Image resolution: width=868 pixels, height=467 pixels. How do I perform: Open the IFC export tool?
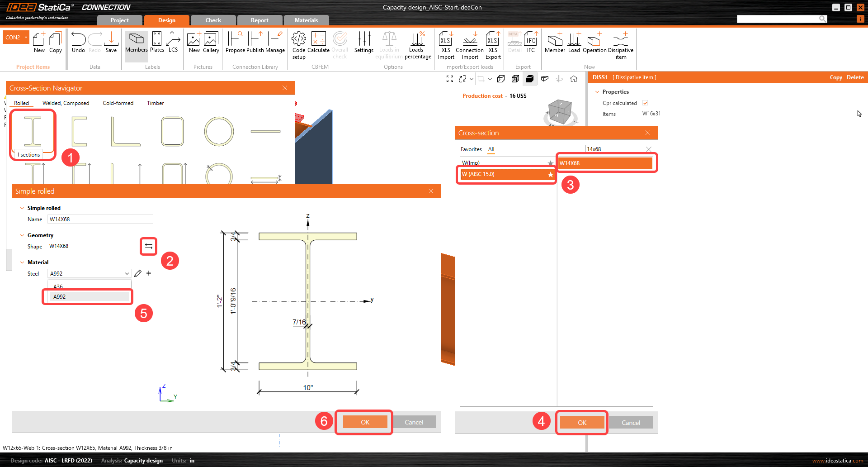tap(530, 43)
